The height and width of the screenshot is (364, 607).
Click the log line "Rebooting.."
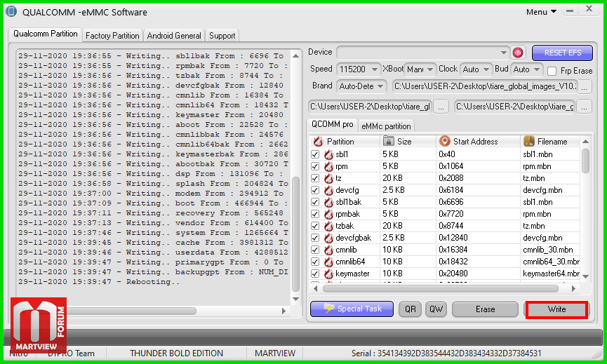[153, 282]
